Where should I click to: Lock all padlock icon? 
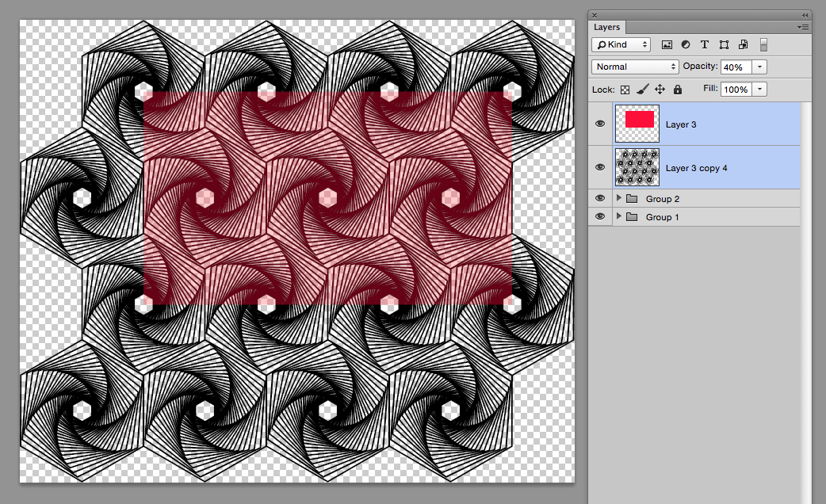pos(678,90)
